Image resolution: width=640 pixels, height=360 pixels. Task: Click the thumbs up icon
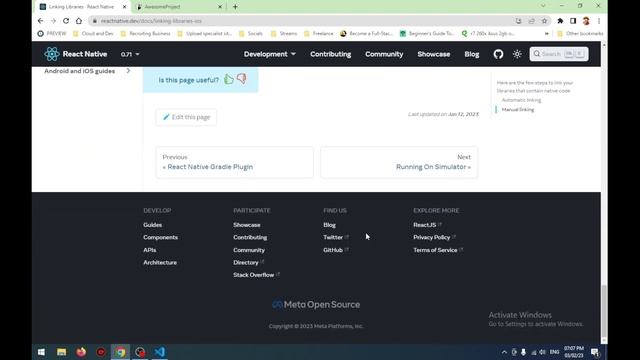[229, 79]
